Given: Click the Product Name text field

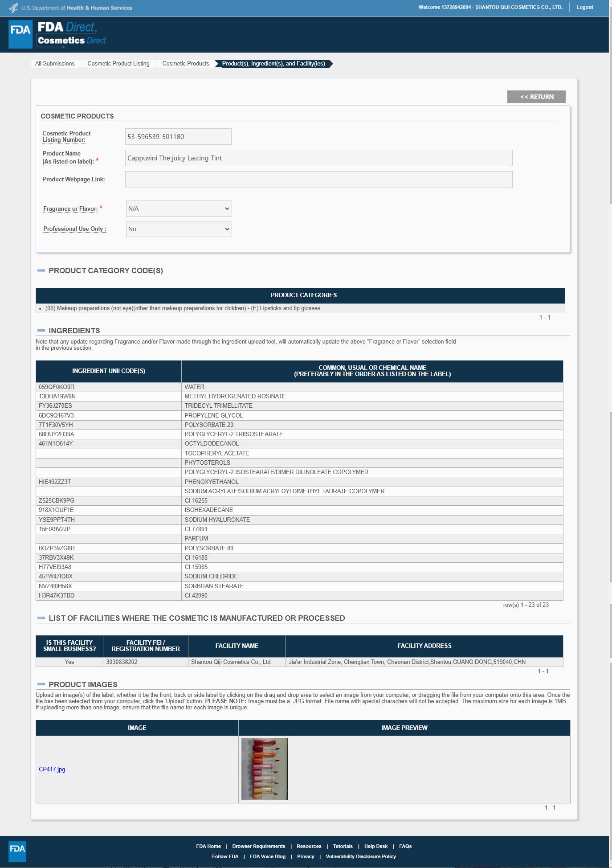Looking at the screenshot, I should (x=318, y=158).
